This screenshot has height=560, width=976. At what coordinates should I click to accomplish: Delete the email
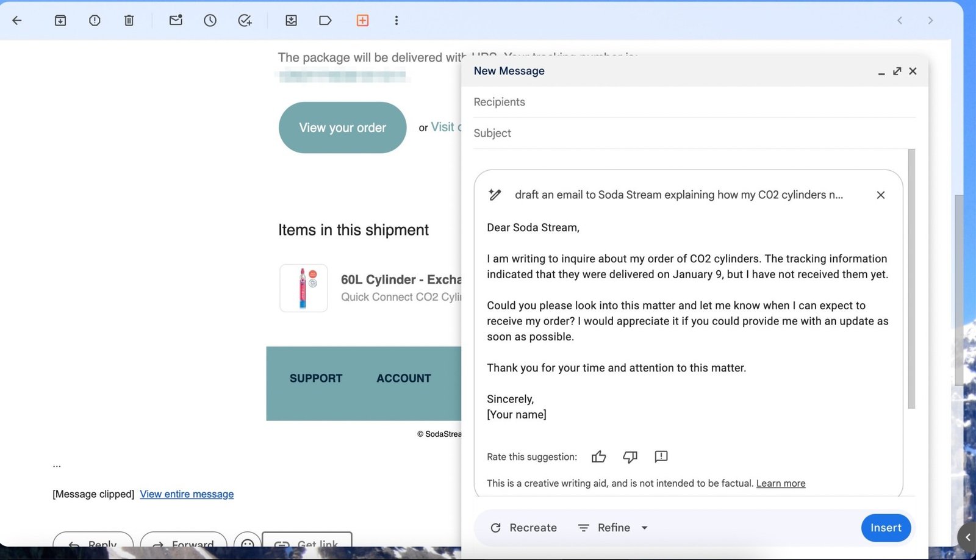(129, 20)
